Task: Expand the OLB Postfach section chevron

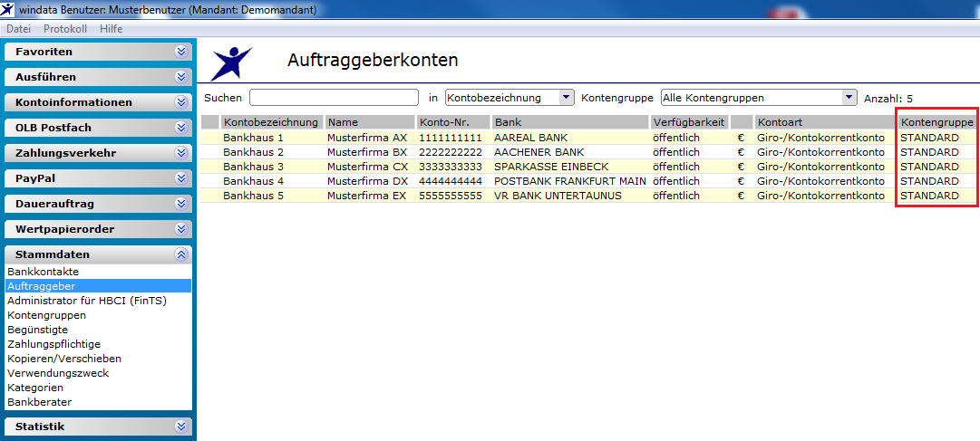Action: tap(181, 128)
